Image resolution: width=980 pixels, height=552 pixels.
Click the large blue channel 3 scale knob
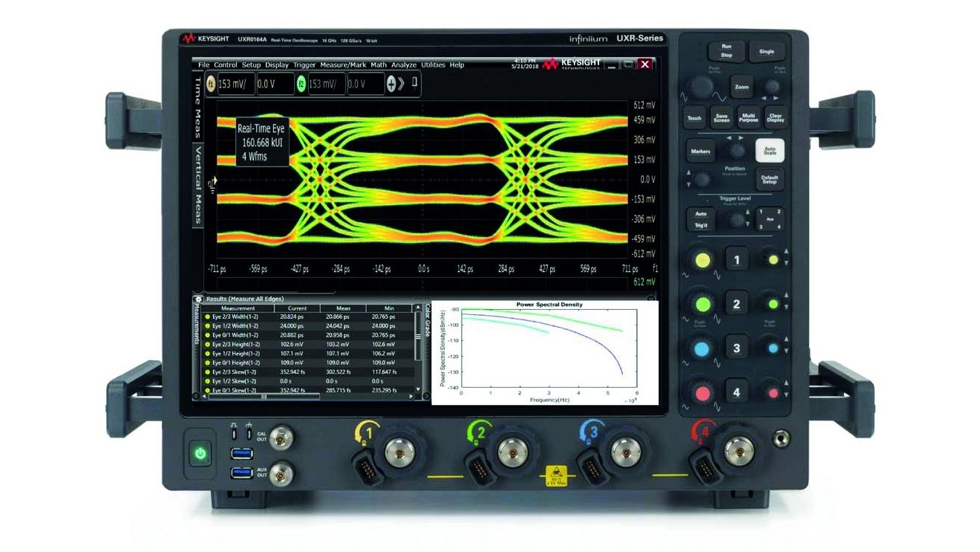click(703, 348)
